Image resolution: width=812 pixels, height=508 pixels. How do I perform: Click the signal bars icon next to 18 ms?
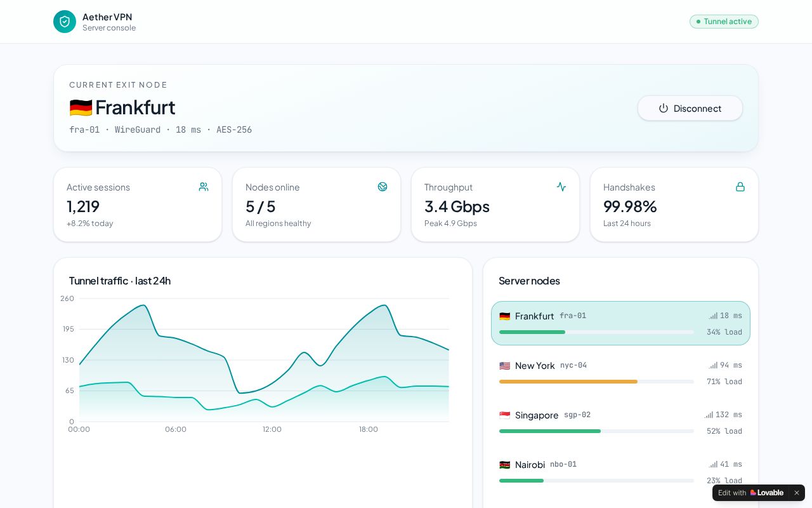coord(713,316)
